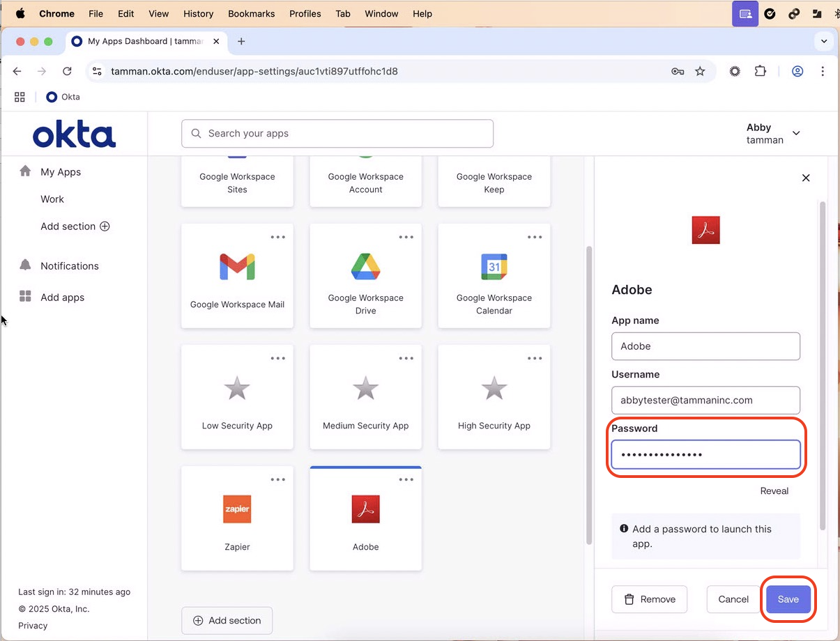Open Chrome password manager key icon
This screenshot has width=840, height=641.
coord(678,71)
